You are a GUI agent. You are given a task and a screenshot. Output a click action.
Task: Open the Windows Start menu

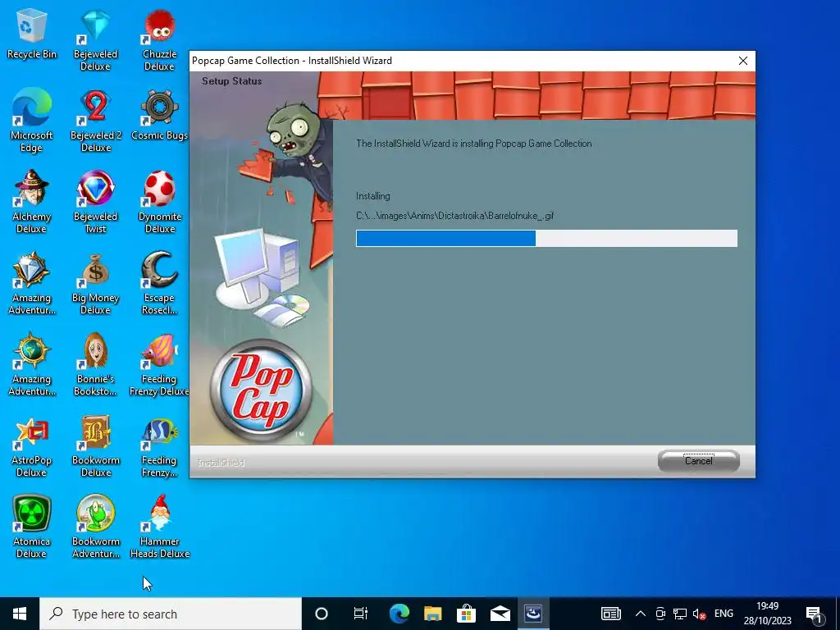click(20, 614)
